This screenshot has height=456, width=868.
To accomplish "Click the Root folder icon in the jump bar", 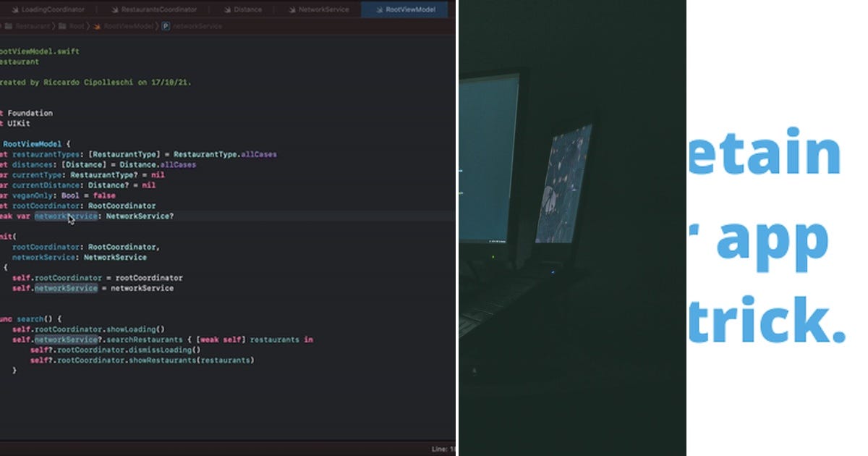I will 61,26.
